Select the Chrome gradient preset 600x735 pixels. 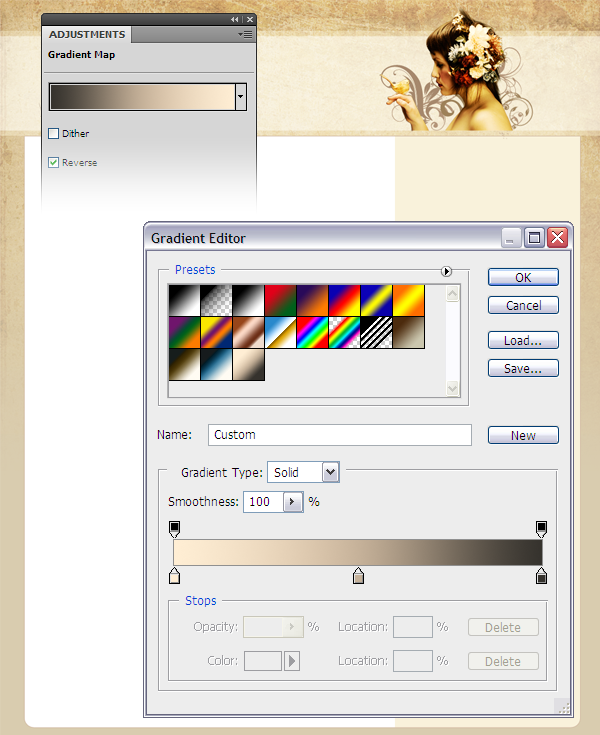point(280,332)
